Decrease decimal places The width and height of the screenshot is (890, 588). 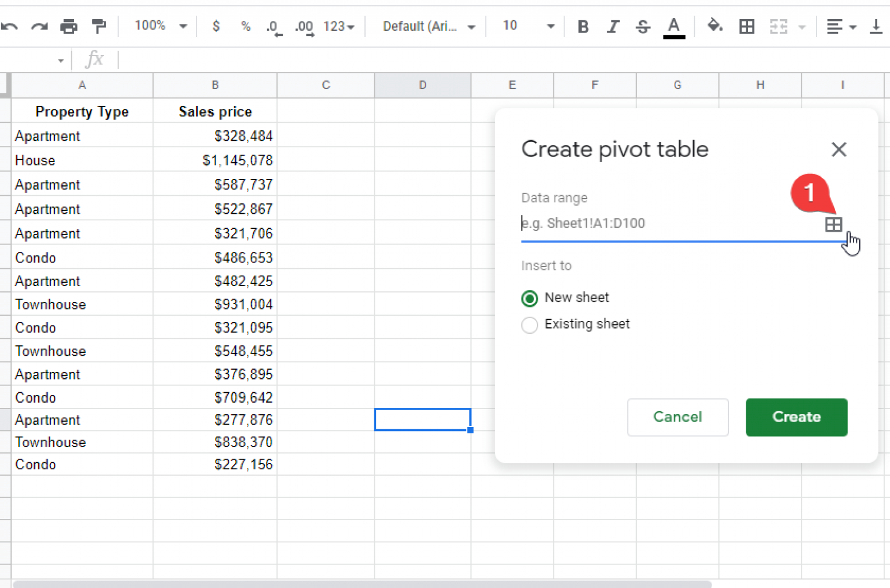[274, 27]
